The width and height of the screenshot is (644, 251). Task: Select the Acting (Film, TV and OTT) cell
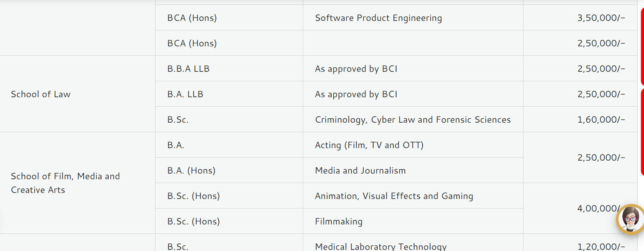pyautogui.click(x=369, y=145)
